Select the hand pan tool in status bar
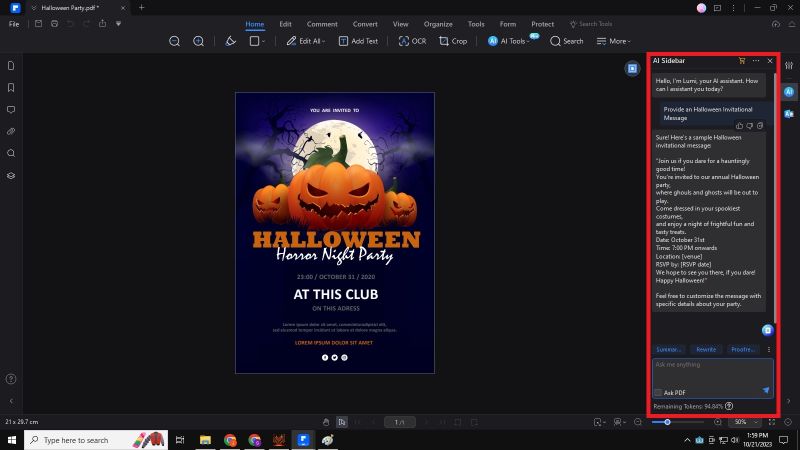This screenshot has height=450, width=800. click(326, 423)
